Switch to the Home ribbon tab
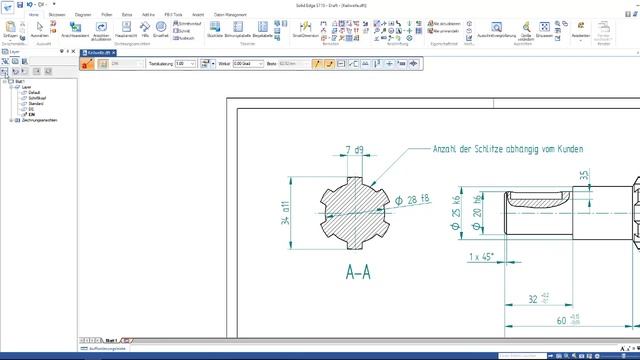640x360 pixels. pos(33,15)
